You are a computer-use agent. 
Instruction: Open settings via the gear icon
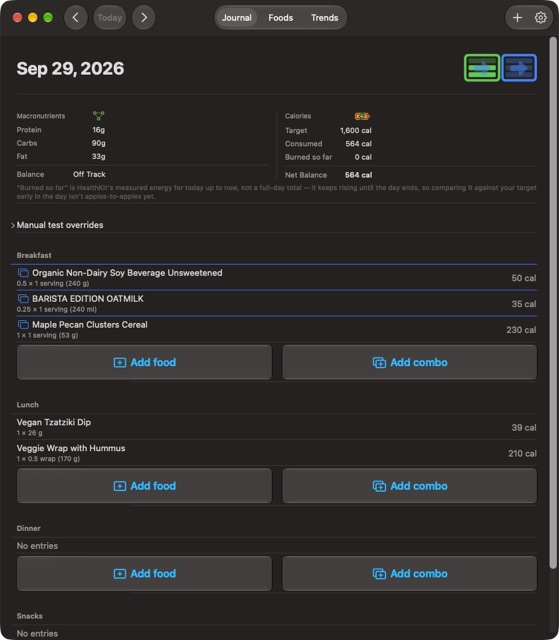pyautogui.click(x=541, y=18)
